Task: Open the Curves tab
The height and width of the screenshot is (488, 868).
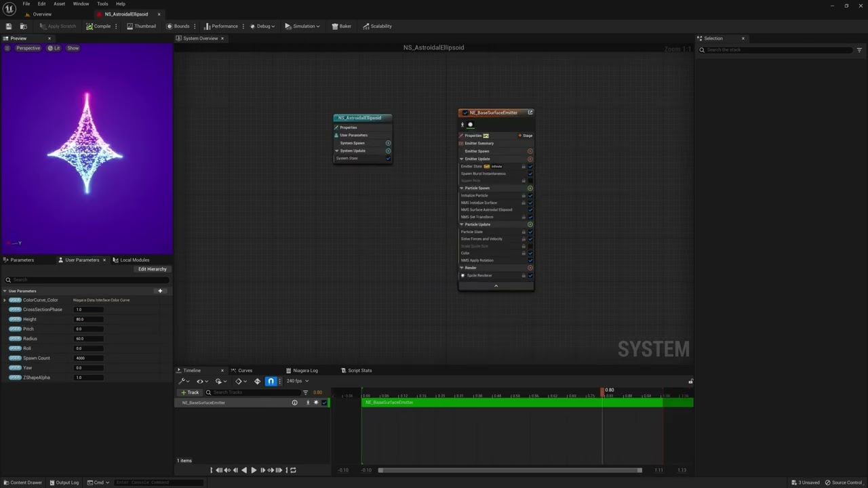Action: 241,371
